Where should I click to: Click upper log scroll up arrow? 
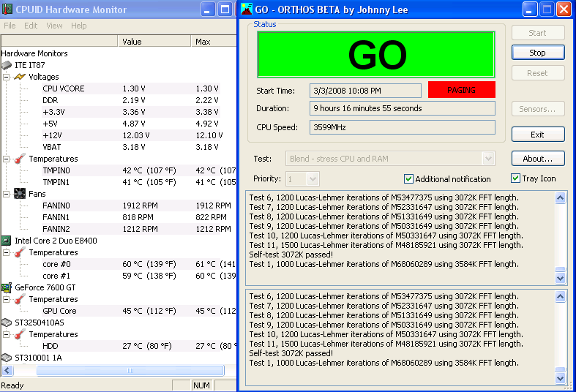[560, 198]
